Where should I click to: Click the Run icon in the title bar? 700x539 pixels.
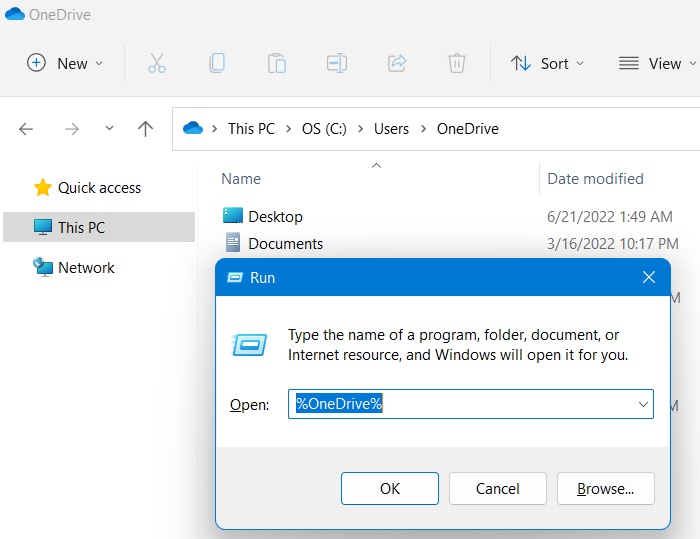click(x=235, y=278)
